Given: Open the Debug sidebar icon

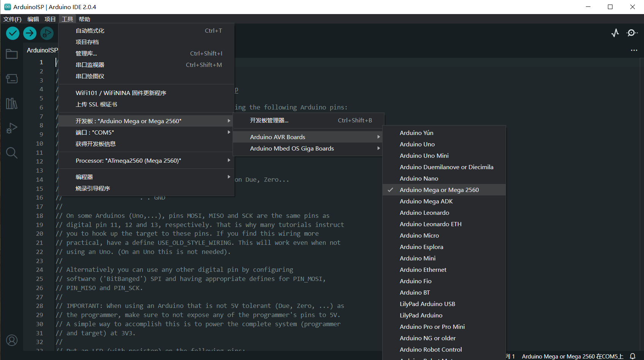Looking at the screenshot, I should pos(12,128).
